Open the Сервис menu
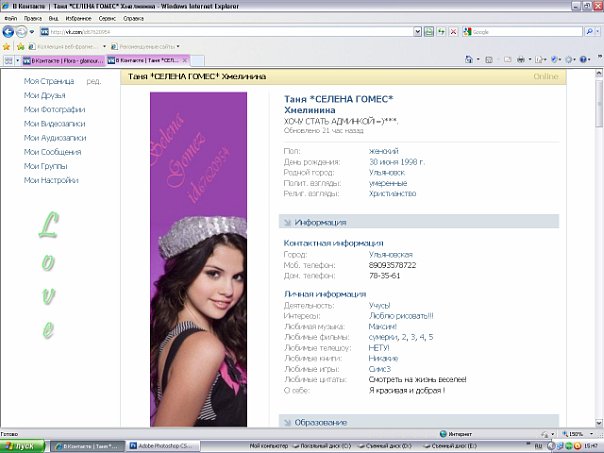604x453 pixels. point(107,19)
